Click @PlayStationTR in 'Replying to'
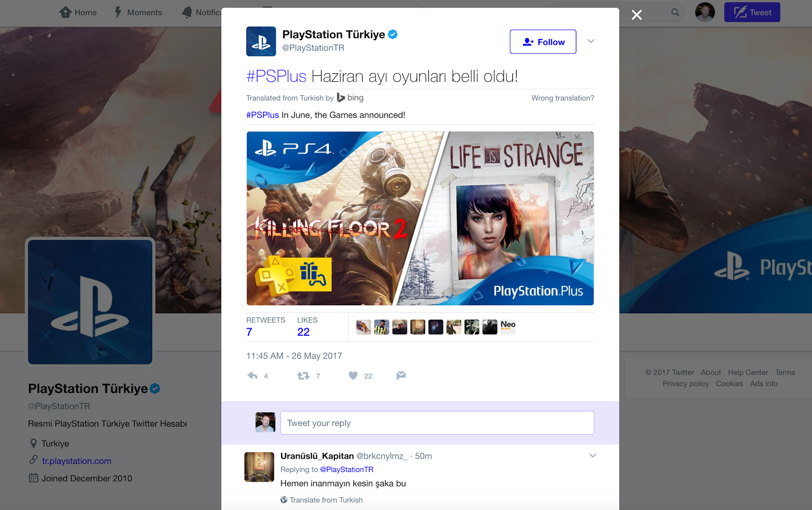This screenshot has width=812, height=510. [x=347, y=469]
